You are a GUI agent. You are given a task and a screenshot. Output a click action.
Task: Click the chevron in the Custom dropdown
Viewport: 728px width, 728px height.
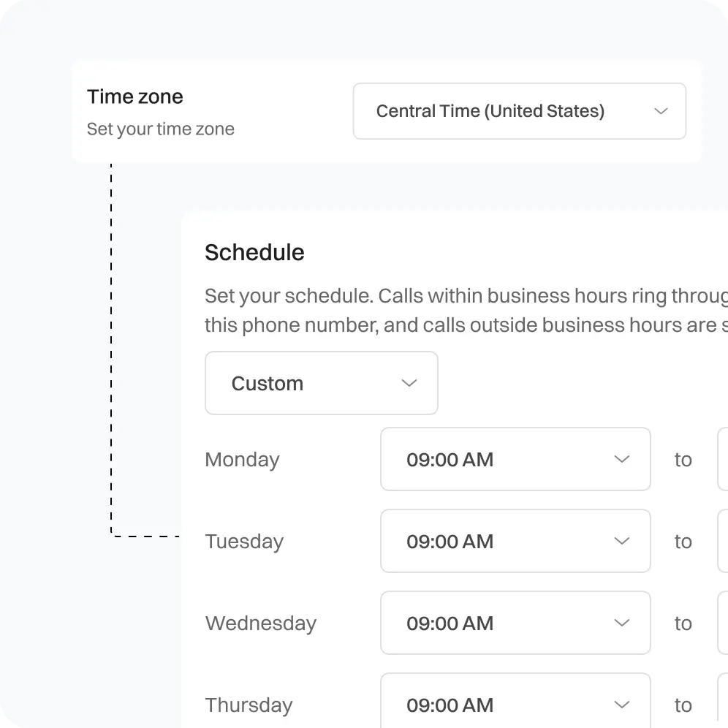[x=409, y=383]
